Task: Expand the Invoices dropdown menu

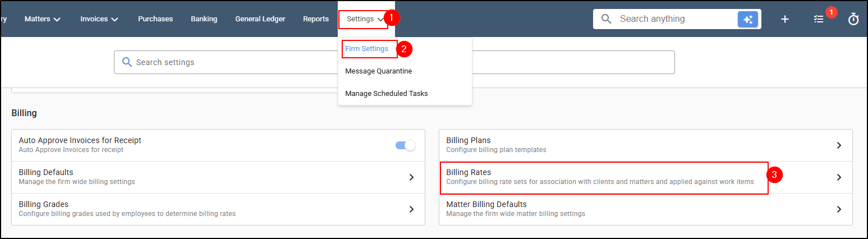Action: click(x=99, y=19)
